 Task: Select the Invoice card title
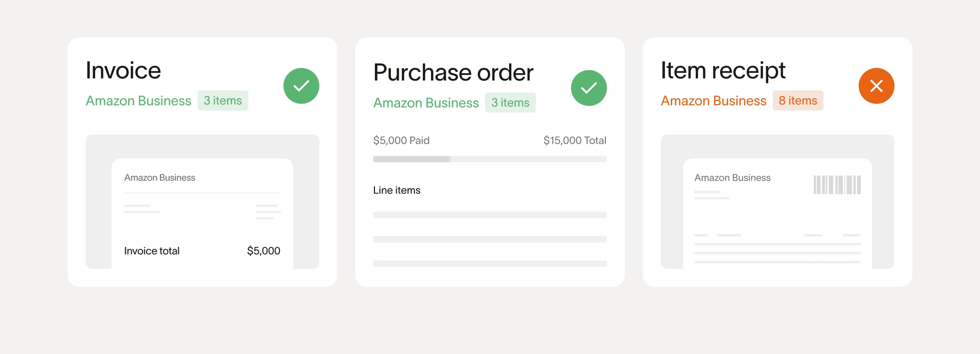click(x=123, y=70)
